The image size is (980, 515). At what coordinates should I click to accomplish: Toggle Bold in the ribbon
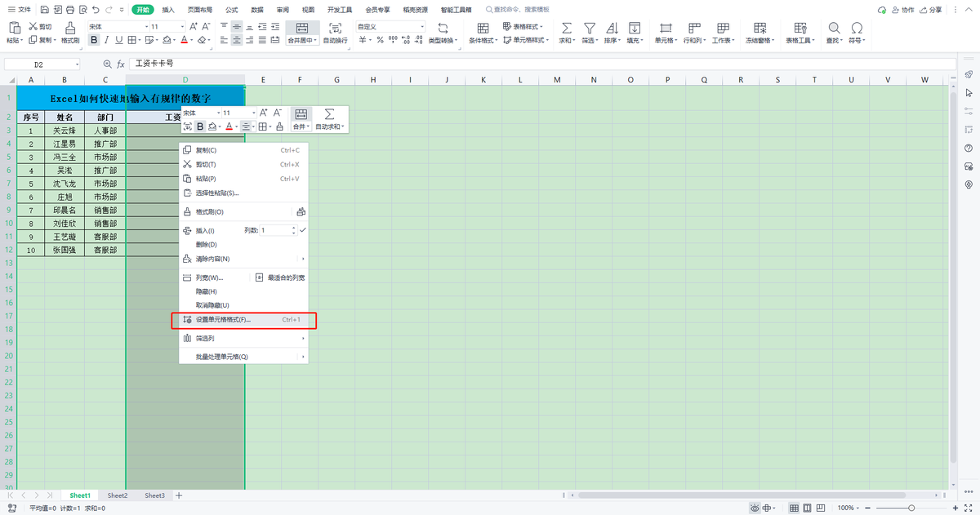tap(94, 40)
